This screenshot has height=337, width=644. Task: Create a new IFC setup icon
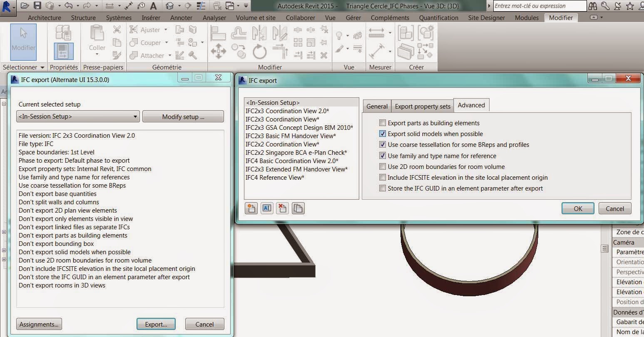click(x=251, y=208)
